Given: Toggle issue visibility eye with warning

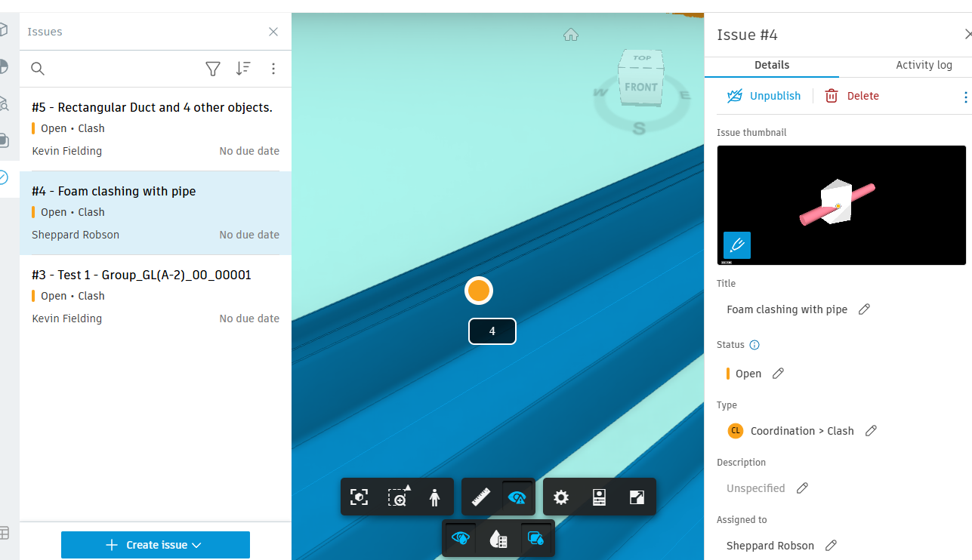Looking at the screenshot, I should coord(517,497).
